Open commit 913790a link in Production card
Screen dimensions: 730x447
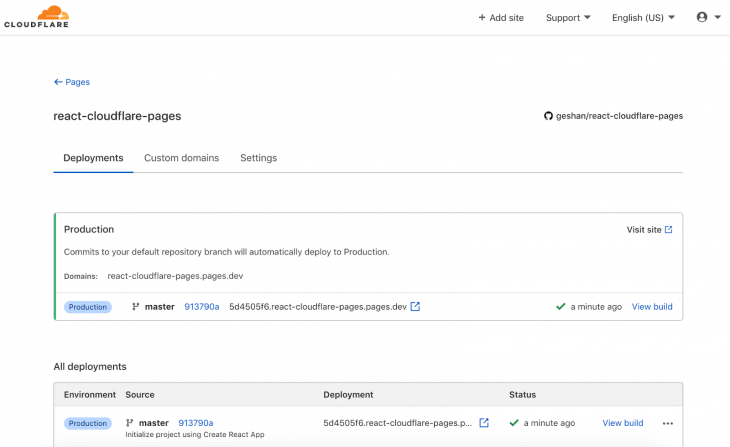pyautogui.click(x=202, y=306)
